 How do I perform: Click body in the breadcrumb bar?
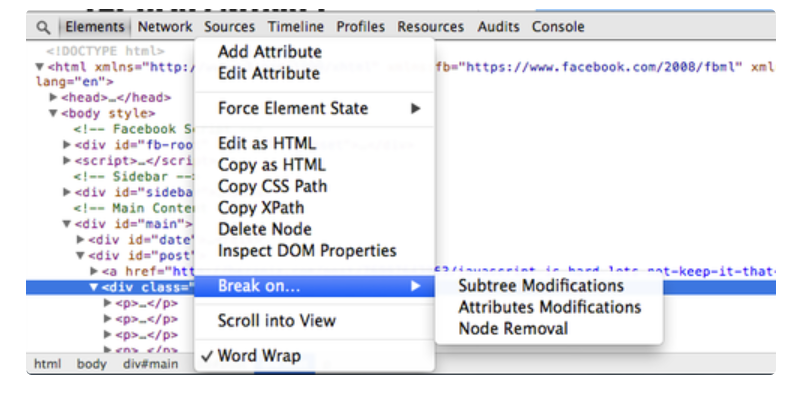point(92,364)
